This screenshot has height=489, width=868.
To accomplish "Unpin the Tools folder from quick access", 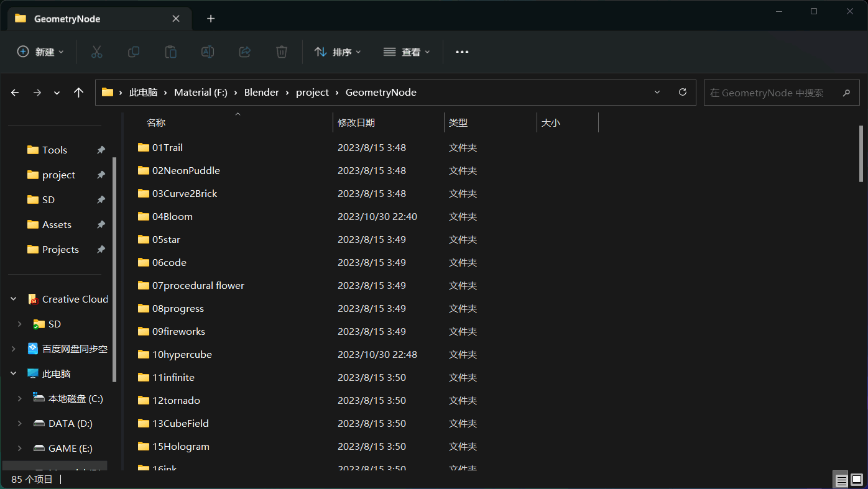I will (x=101, y=150).
